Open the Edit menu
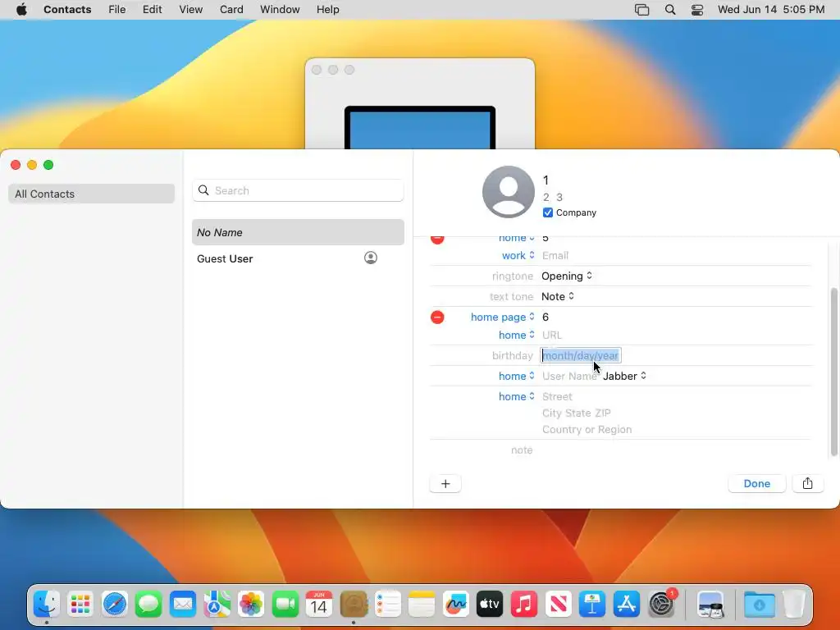The height and width of the screenshot is (630, 840). tap(152, 10)
